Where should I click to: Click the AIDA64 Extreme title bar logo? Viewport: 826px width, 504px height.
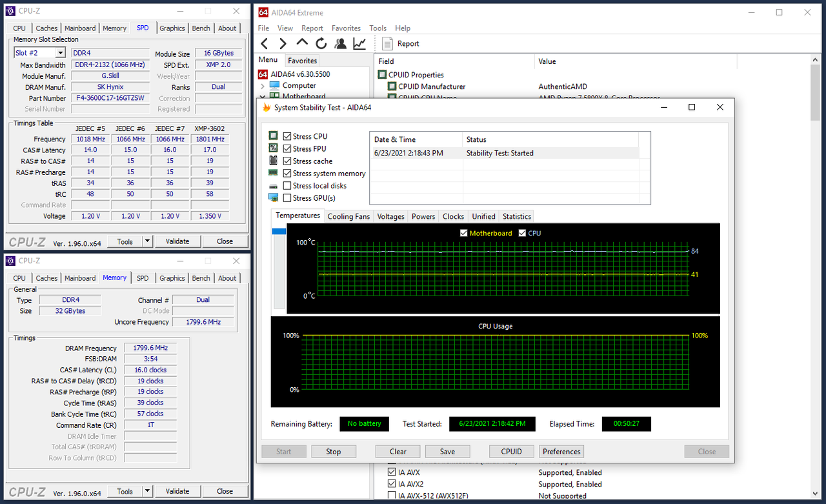[x=262, y=12]
